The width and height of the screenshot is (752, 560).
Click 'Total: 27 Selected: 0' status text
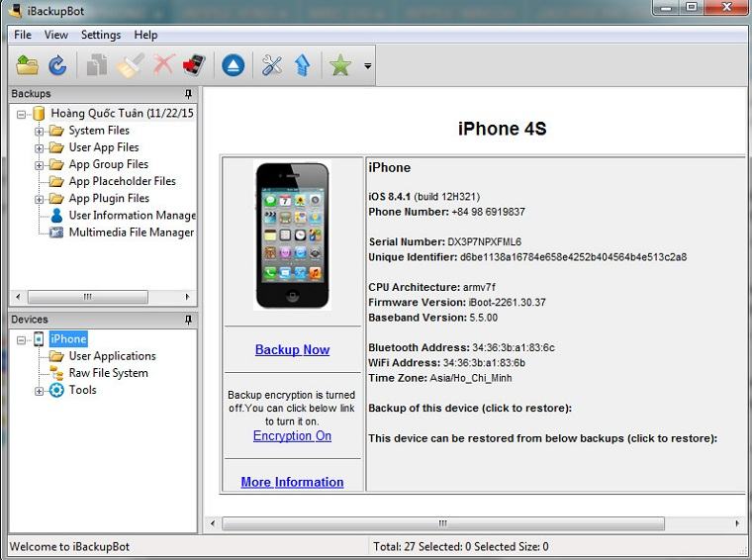pyautogui.click(x=423, y=546)
